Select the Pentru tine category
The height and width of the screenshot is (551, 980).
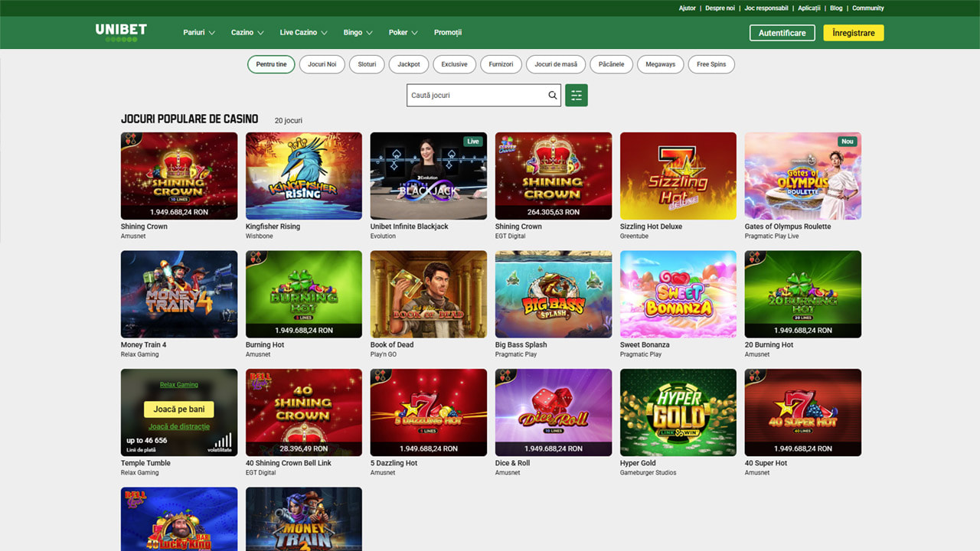click(x=271, y=64)
